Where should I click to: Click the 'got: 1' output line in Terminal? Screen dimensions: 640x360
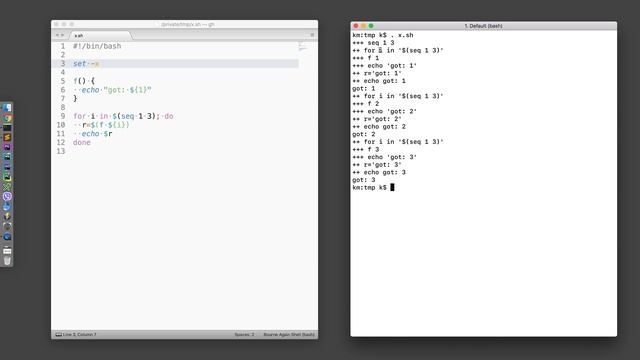[x=364, y=89]
